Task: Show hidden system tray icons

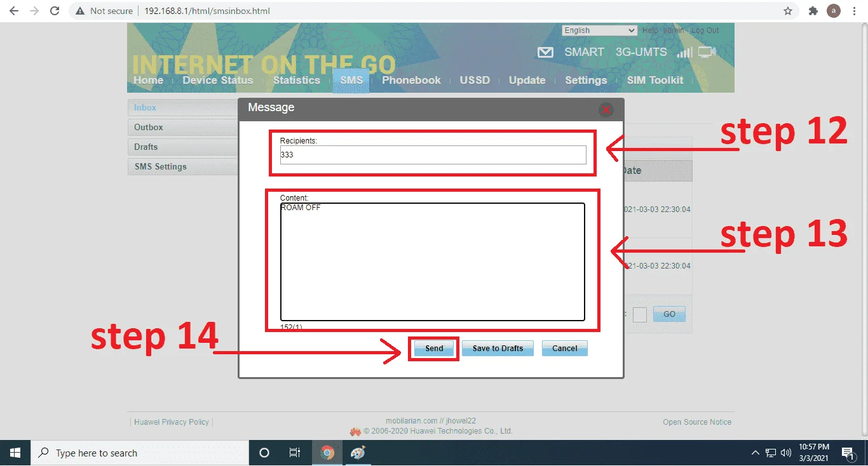Action: [x=755, y=453]
